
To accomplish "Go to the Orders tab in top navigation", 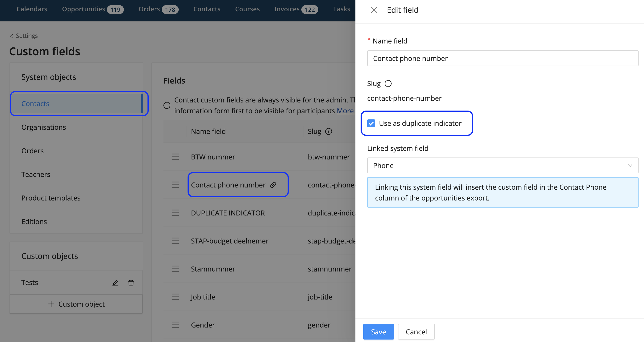I will pyautogui.click(x=159, y=9).
